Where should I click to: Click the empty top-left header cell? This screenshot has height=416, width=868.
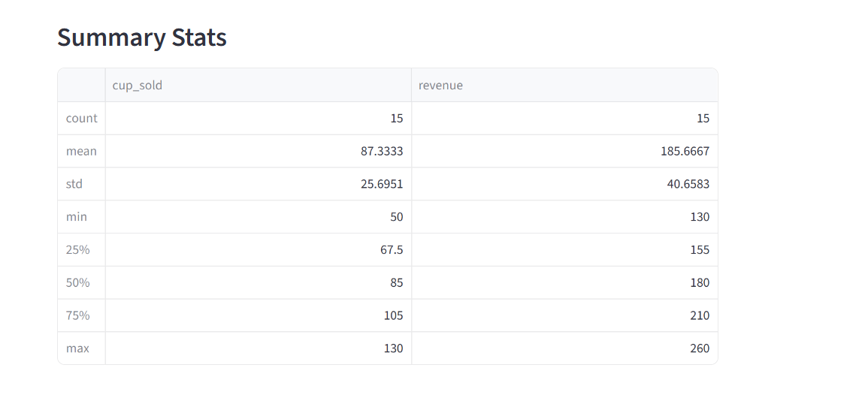[81, 85]
